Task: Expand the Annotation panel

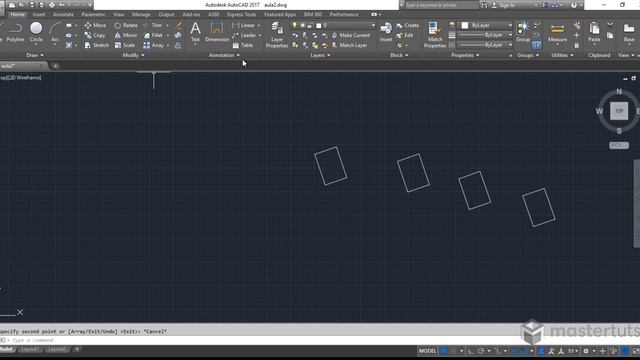Action: (224, 55)
